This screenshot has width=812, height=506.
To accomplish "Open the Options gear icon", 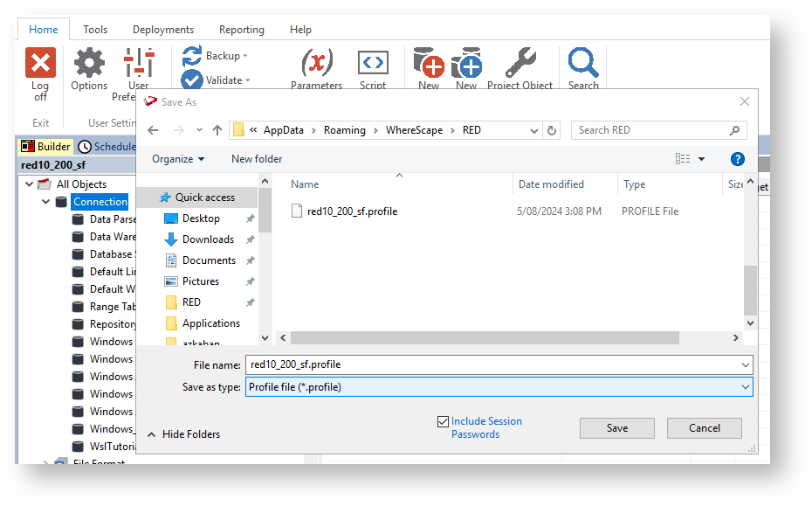I will [89, 63].
